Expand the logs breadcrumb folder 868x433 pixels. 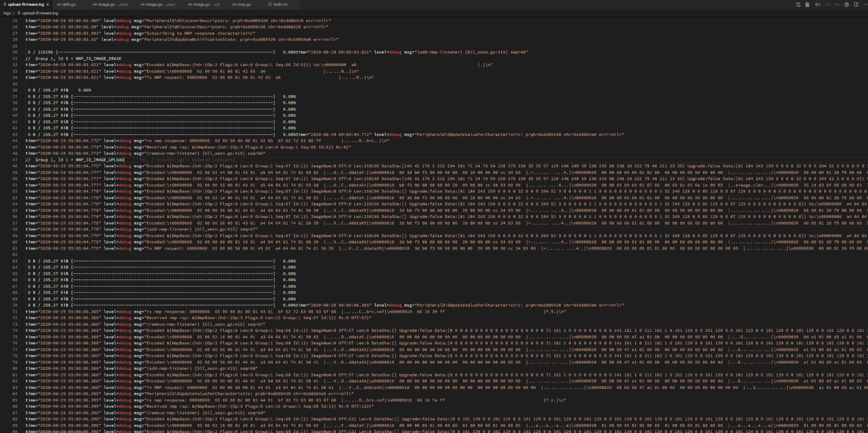click(x=7, y=13)
